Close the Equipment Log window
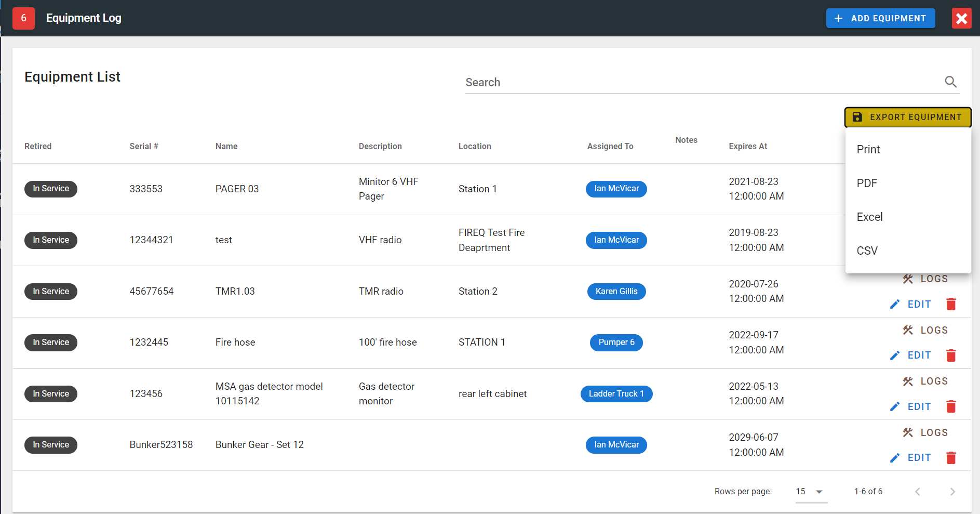The width and height of the screenshot is (980, 514). pyautogui.click(x=961, y=19)
